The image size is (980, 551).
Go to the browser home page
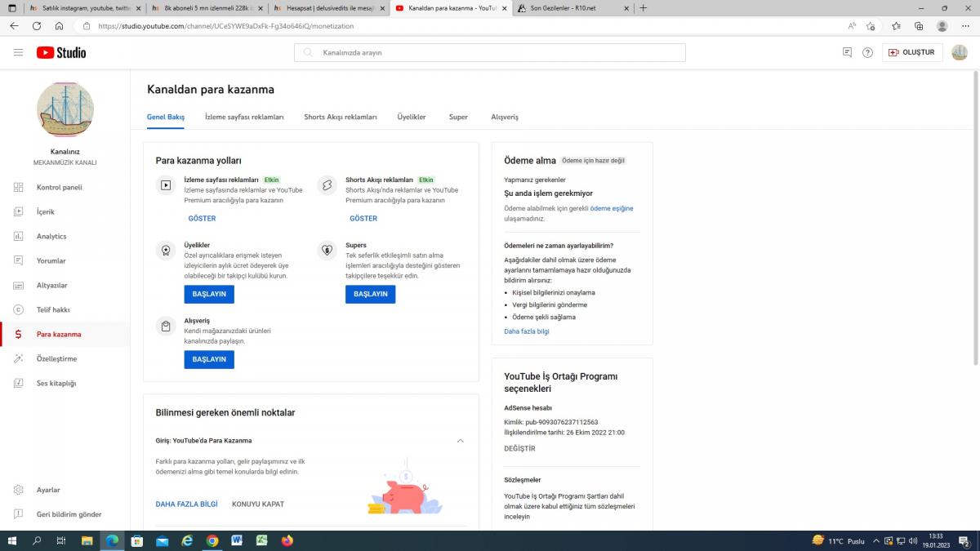pyautogui.click(x=60, y=26)
